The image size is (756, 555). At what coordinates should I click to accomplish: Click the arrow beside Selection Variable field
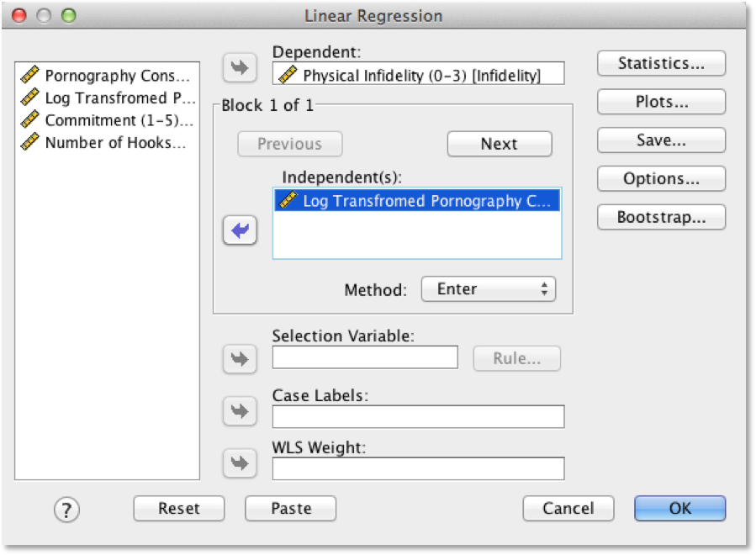(x=240, y=359)
